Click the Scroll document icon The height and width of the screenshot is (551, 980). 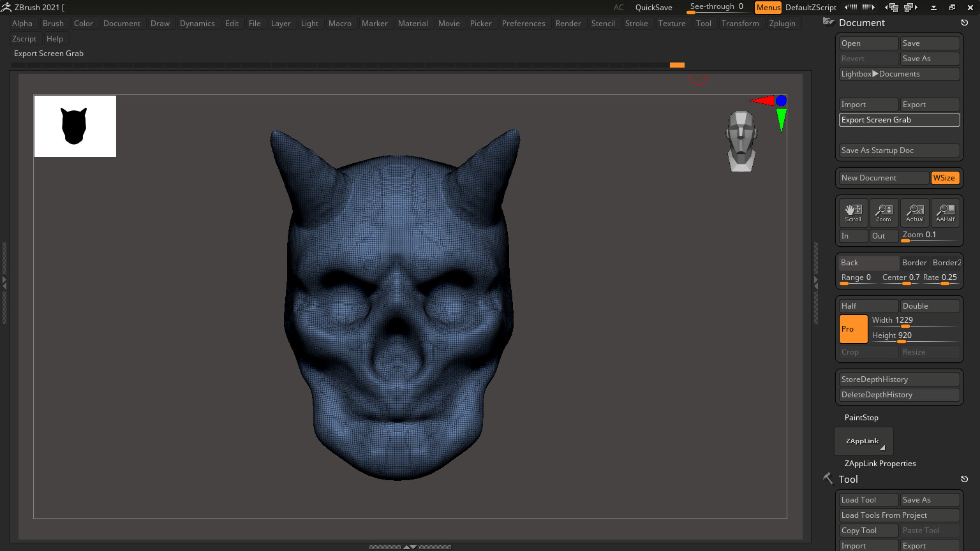coord(853,212)
